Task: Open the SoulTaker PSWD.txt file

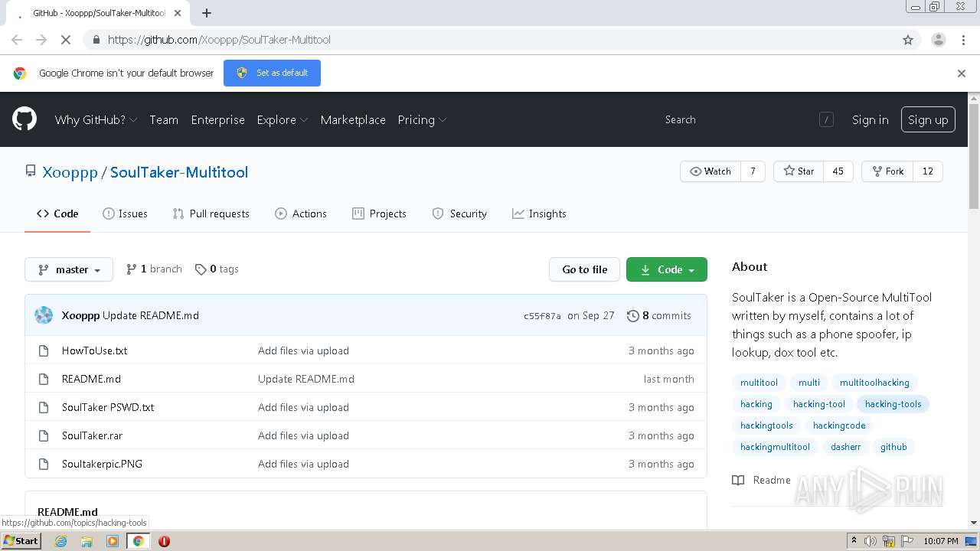Action: [x=108, y=407]
